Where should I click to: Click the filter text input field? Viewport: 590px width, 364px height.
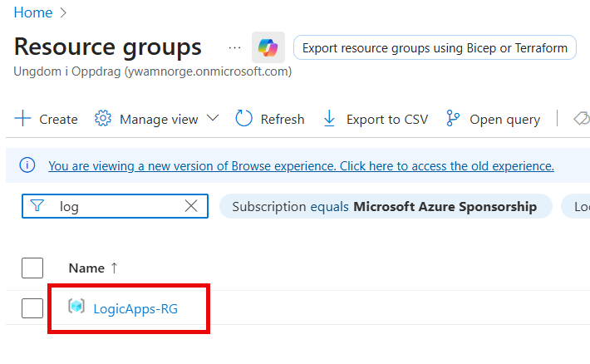tap(116, 206)
